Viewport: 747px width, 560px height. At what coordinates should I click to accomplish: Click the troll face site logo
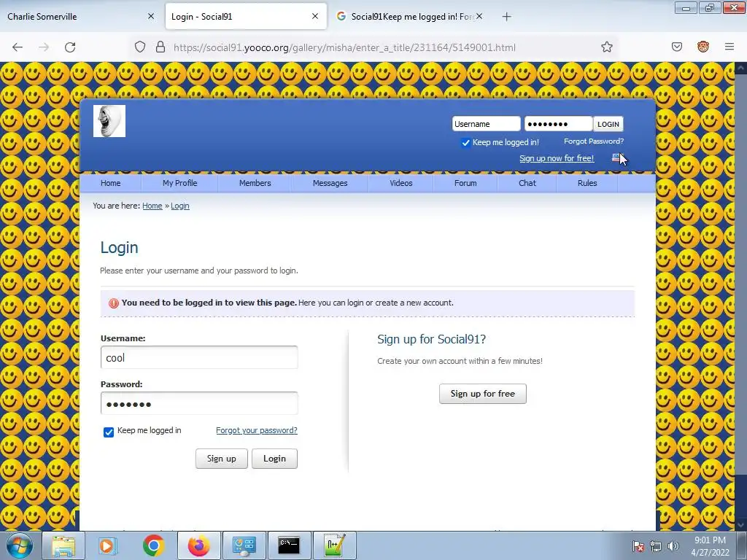click(109, 121)
